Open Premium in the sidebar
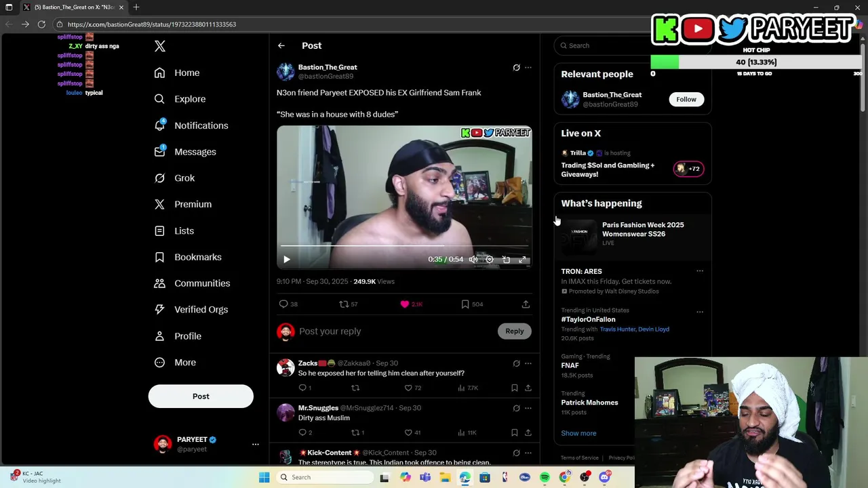This screenshot has height=488, width=868. click(183, 204)
